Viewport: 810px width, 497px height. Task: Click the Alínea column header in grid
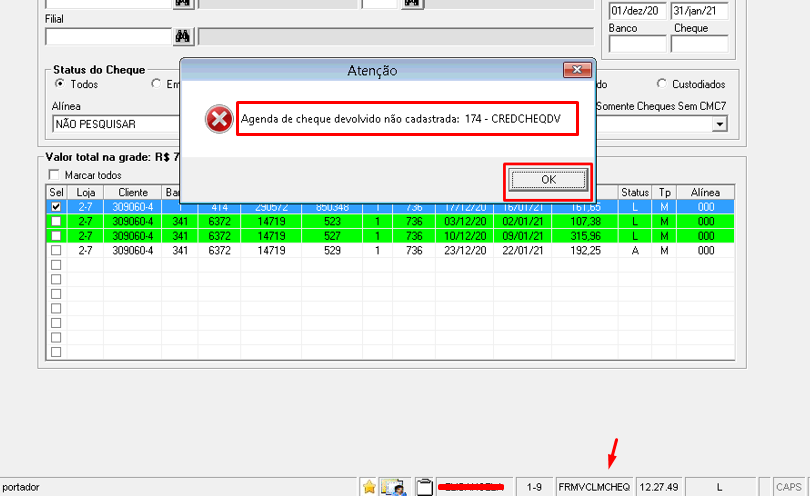(x=705, y=192)
